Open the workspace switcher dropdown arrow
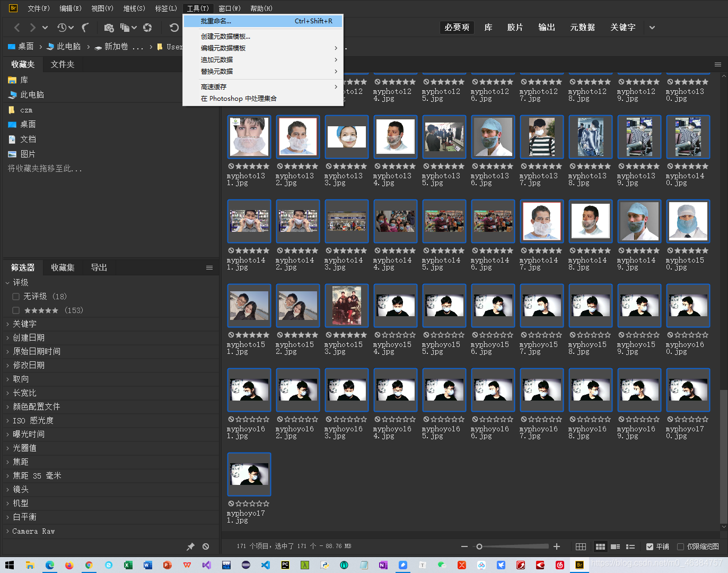The width and height of the screenshot is (728, 573). point(652,28)
